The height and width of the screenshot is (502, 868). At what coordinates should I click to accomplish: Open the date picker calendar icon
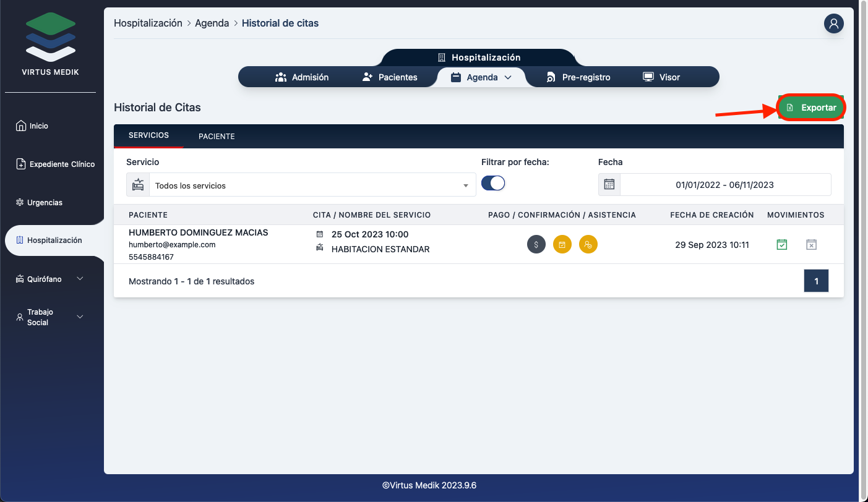click(x=609, y=185)
